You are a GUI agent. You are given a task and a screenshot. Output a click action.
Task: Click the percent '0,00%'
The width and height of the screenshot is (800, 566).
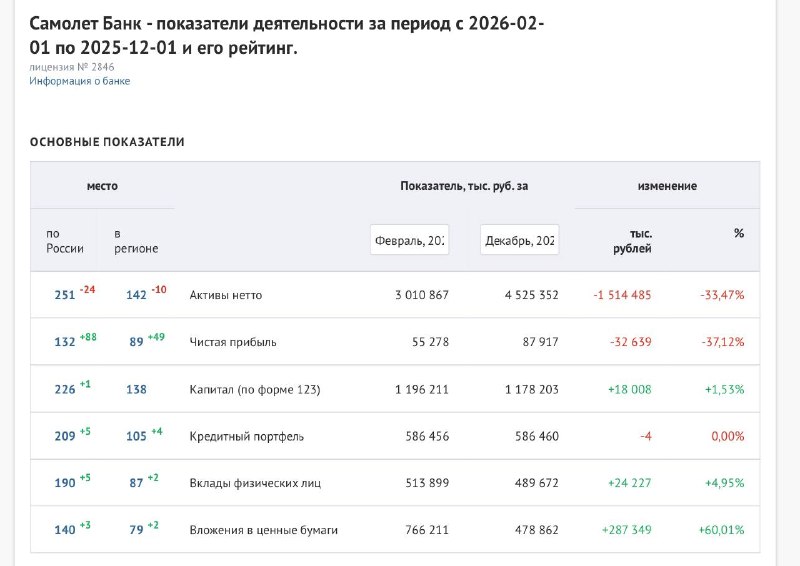tap(728, 436)
